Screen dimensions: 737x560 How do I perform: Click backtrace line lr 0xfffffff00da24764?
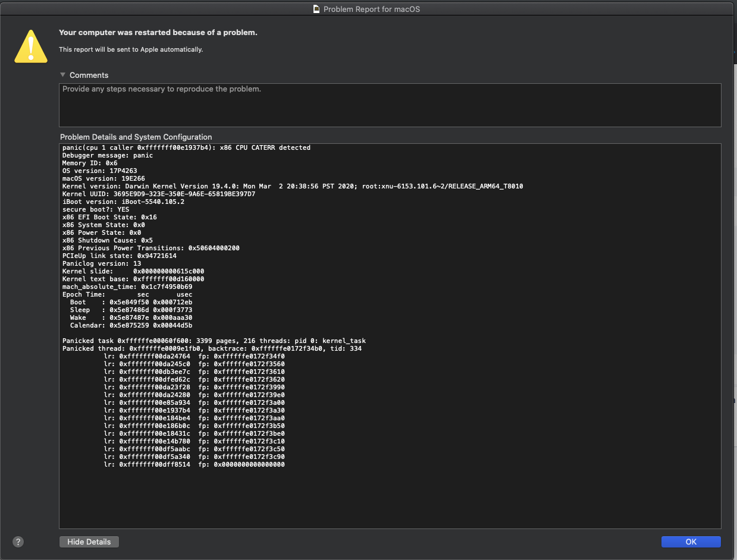pos(195,356)
